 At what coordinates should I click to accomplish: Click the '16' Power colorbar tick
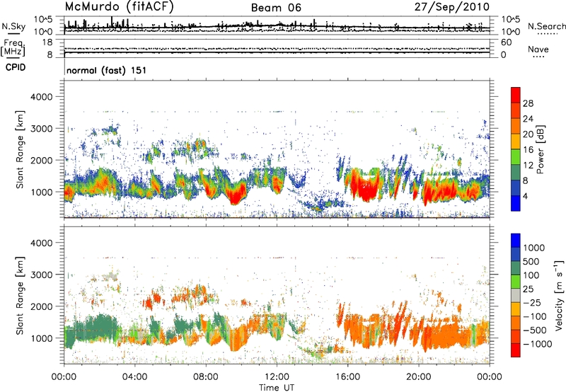click(x=528, y=150)
